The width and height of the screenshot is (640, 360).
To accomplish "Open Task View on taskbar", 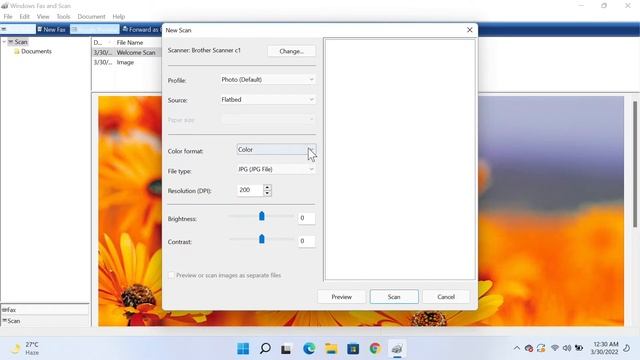I will tap(286, 349).
